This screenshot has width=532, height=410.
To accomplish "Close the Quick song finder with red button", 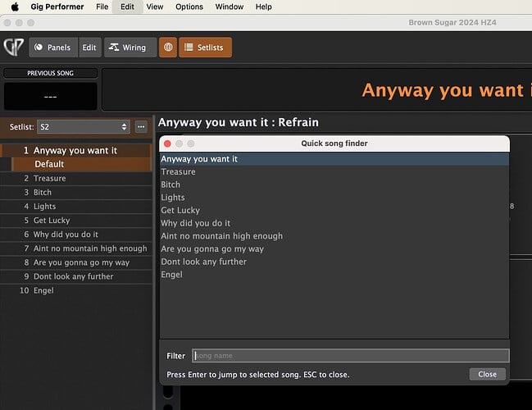I will click(167, 143).
